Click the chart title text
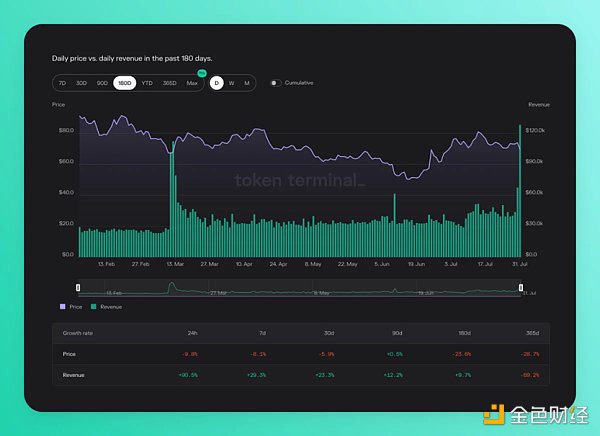Screen dimensions: 600x436 132,58
